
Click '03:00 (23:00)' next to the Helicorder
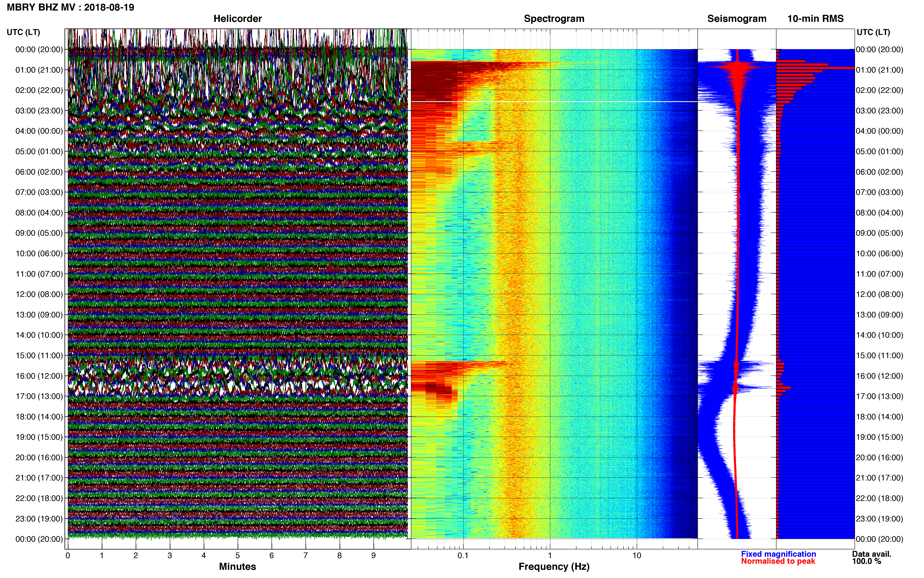[x=39, y=111]
